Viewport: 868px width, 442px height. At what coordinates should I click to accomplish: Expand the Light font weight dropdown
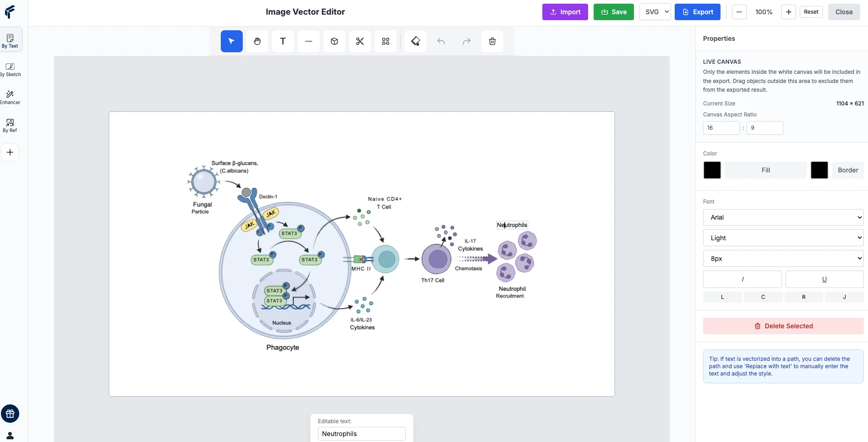783,238
